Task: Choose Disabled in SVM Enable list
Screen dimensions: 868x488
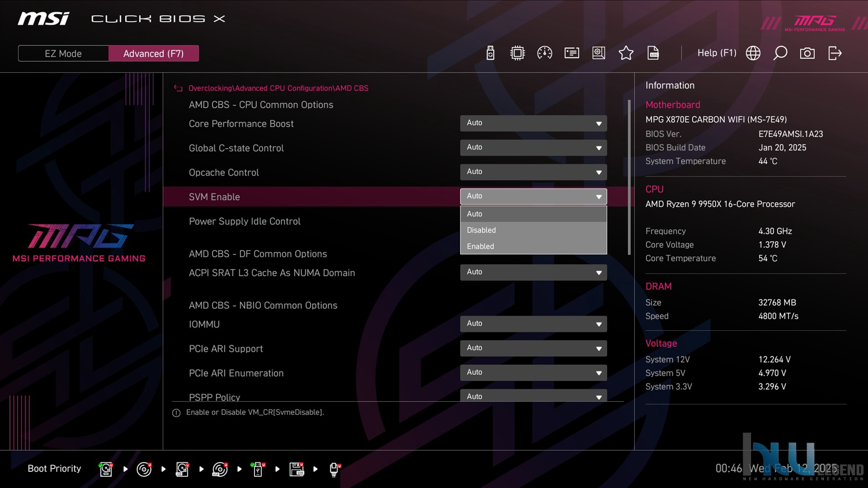Action: (x=533, y=230)
